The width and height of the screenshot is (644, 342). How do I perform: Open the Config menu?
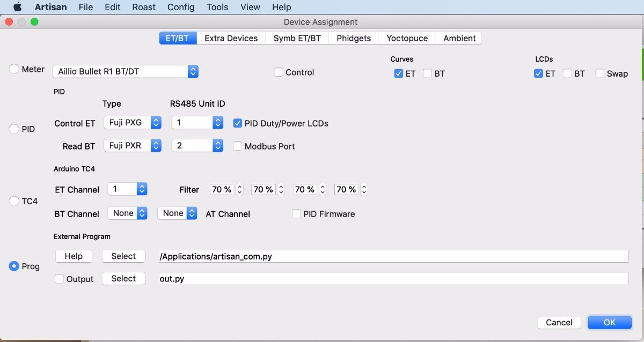coord(181,7)
